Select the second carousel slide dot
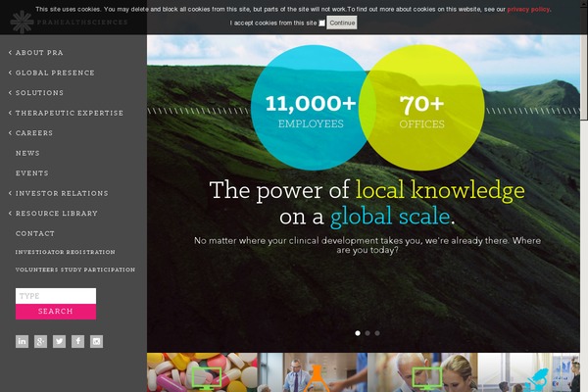 (x=367, y=333)
